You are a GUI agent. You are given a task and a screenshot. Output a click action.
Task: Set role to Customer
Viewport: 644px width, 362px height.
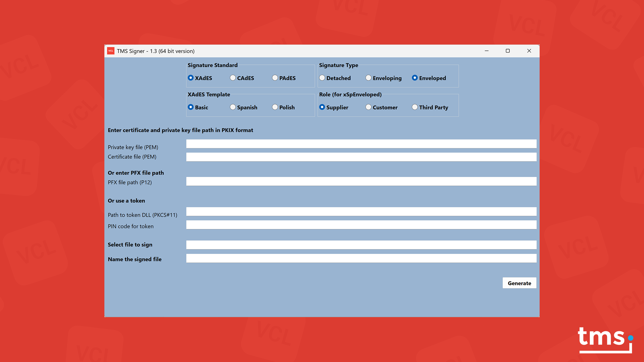pyautogui.click(x=369, y=107)
